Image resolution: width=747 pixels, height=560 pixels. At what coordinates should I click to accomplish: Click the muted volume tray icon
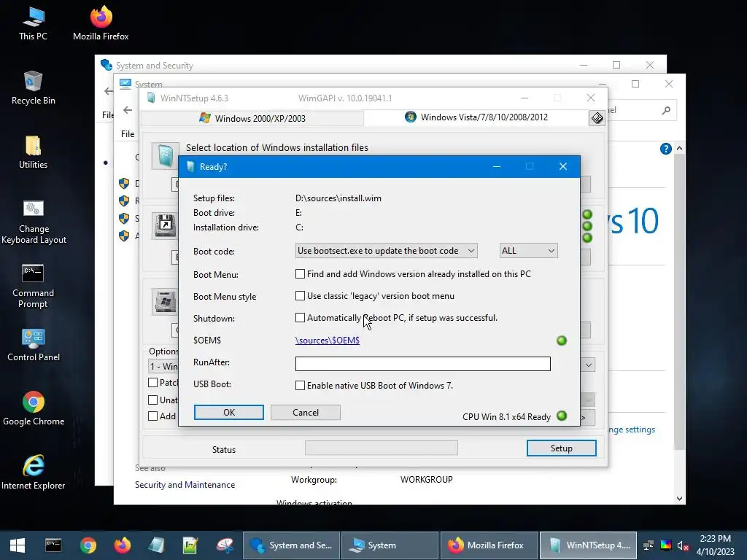(x=683, y=545)
